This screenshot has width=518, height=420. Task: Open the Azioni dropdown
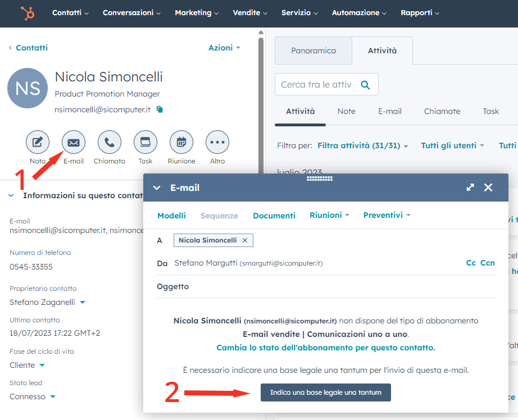(224, 48)
